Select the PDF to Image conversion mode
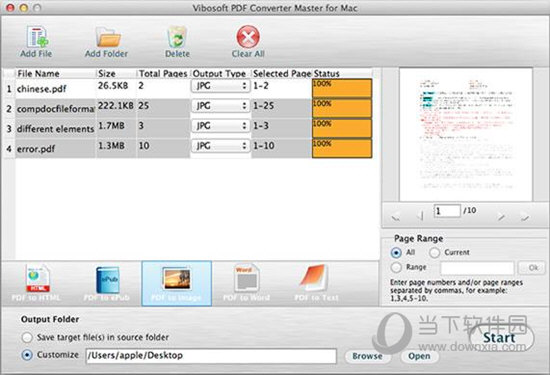Image resolution: width=550 pixels, height=375 pixels. tap(176, 283)
